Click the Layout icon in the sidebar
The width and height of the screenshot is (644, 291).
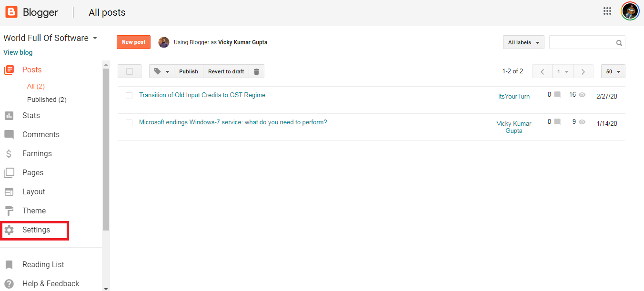pos(9,192)
